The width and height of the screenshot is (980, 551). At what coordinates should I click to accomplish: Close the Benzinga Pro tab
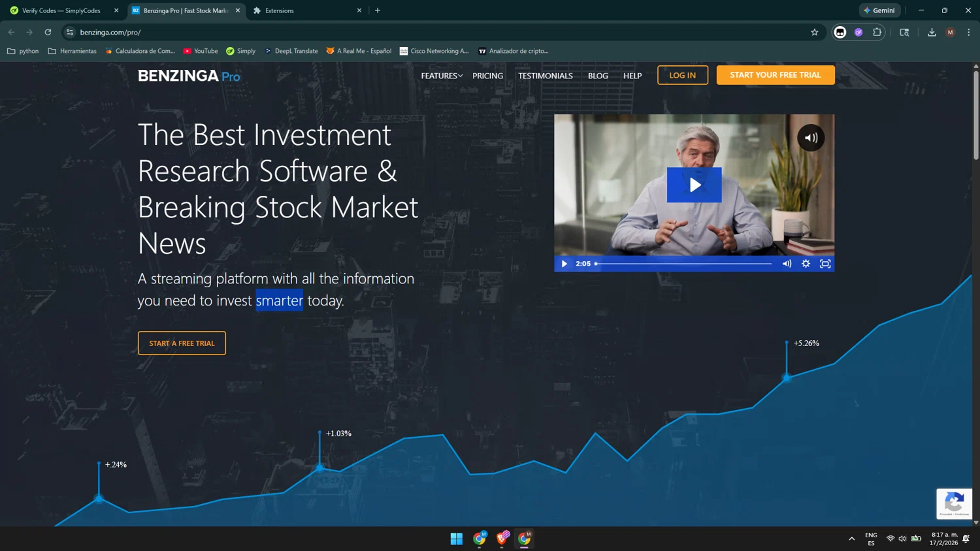pyautogui.click(x=238, y=10)
